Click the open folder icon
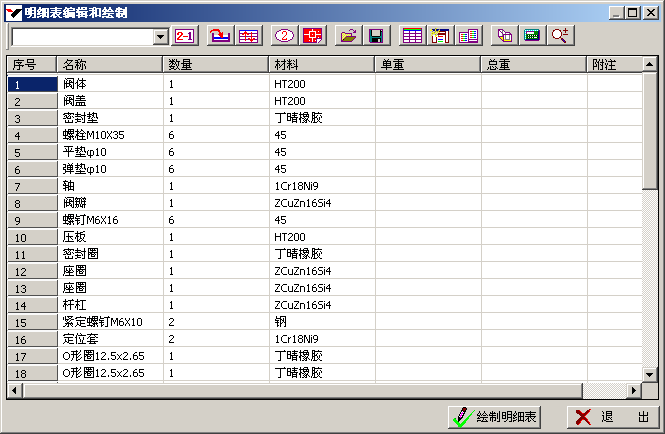665x434 pixels. [x=348, y=36]
